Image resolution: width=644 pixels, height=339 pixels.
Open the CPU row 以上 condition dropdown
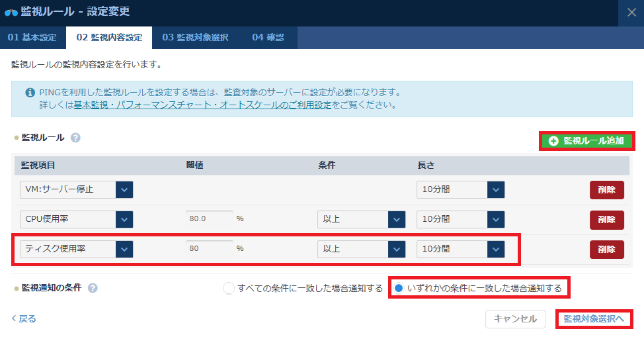tap(397, 219)
